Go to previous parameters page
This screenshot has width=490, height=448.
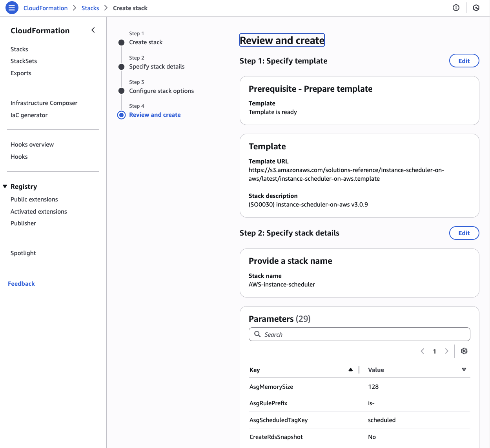pyautogui.click(x=423, y=351)
